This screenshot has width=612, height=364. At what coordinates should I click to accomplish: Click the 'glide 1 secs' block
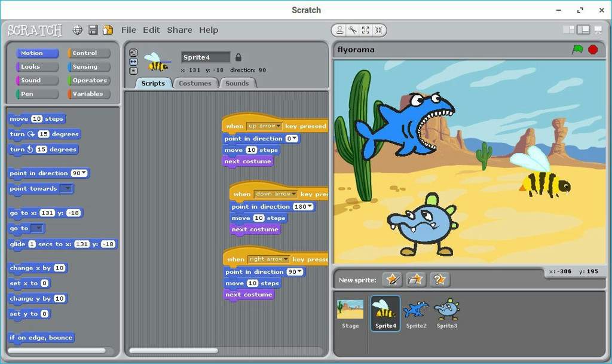click(62, 244)
